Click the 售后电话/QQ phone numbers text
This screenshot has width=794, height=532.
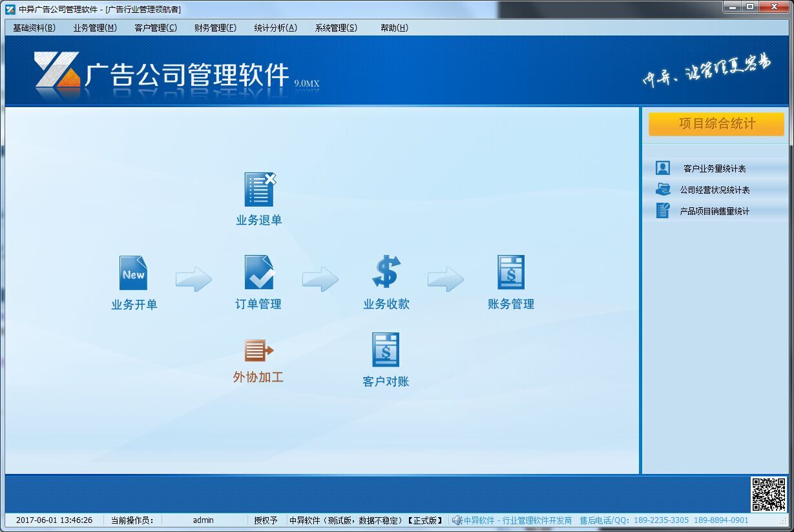tap(664, 520)
